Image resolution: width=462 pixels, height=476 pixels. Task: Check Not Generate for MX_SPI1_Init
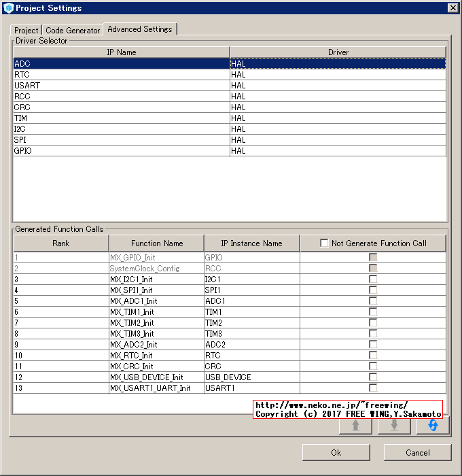pyautogui.click(x=373, y=290)
